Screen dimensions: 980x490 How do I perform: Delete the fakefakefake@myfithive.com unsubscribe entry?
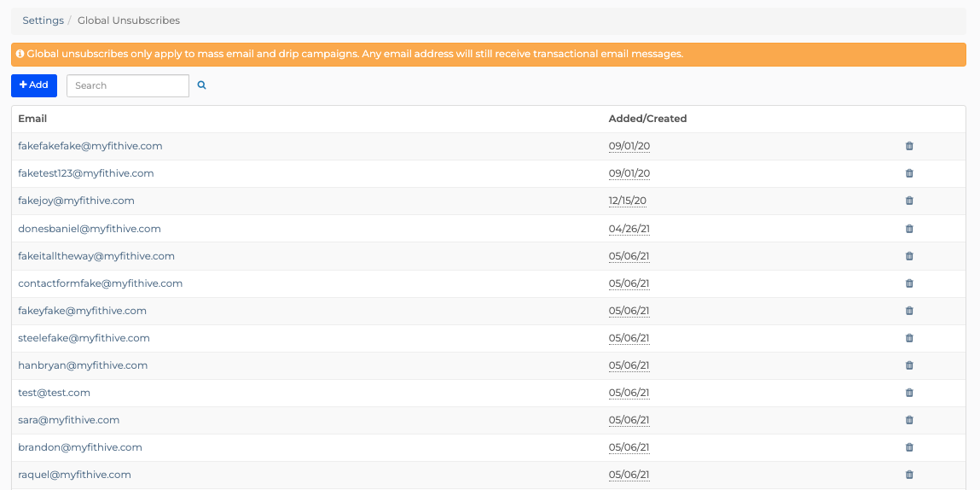909,146
